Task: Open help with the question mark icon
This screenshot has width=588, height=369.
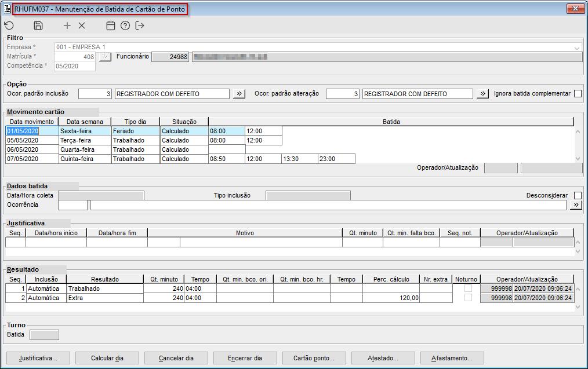Action: pyautogui.click(x=125, y=25)
